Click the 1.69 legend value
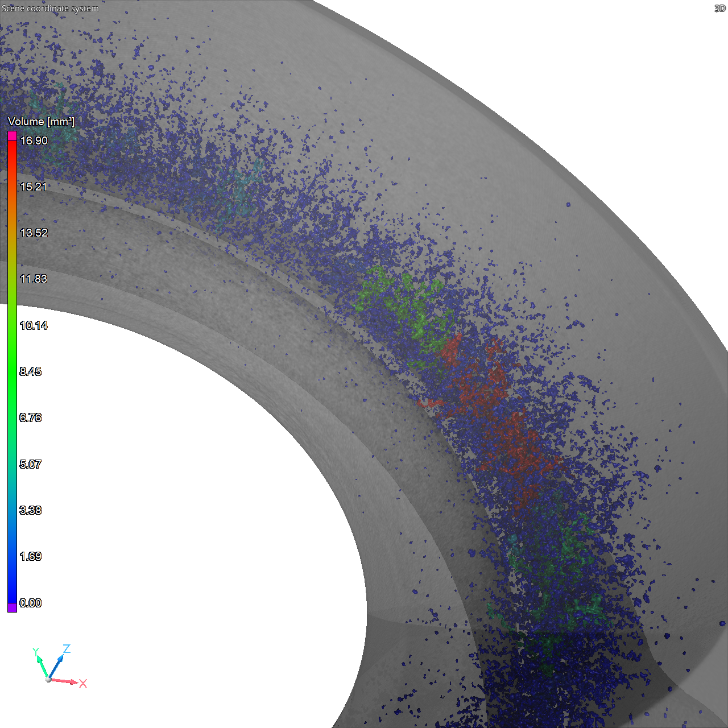Screen dimensions: 728x728 (x=31, y=556)
